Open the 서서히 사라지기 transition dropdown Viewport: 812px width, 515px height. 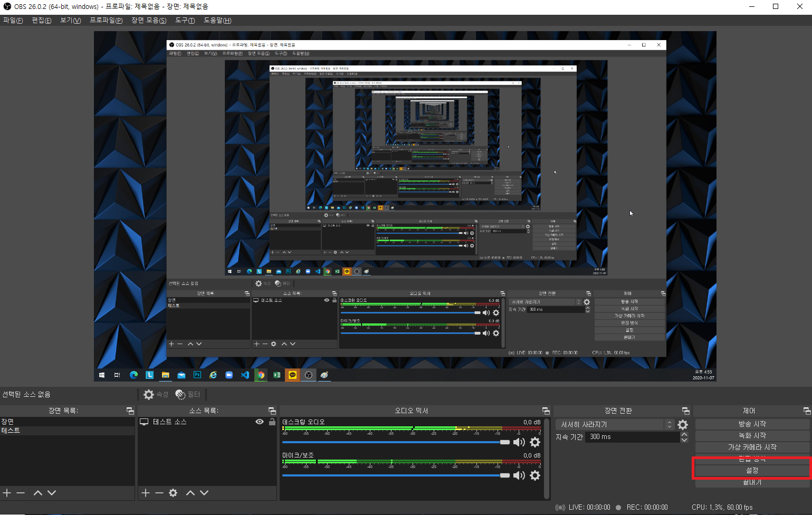coord(615,425)
